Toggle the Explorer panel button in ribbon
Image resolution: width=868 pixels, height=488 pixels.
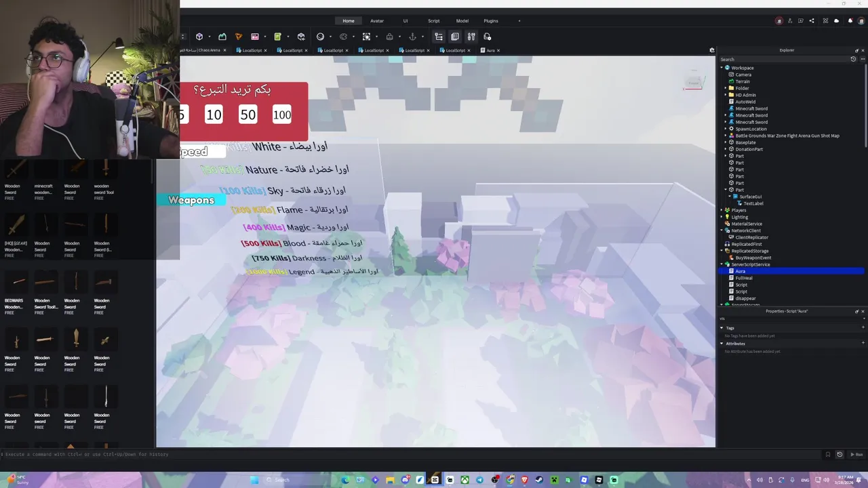coord(439,37)
